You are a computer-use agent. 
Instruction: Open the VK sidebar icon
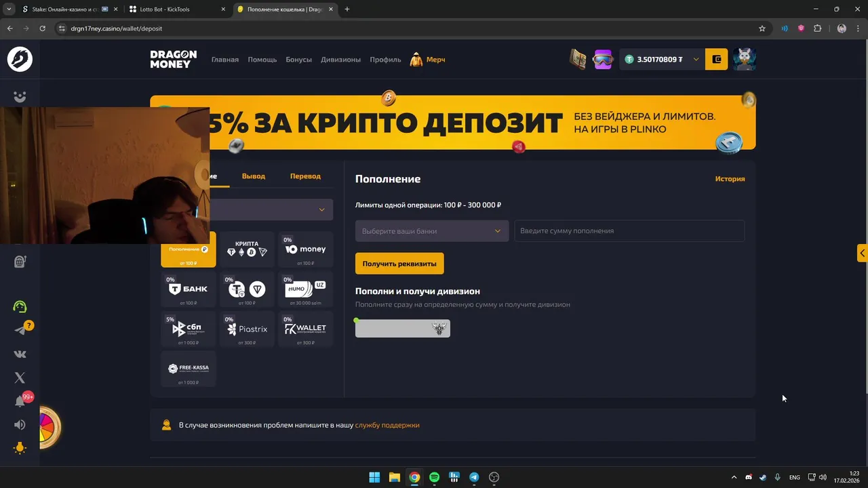[x=20, y=354]
